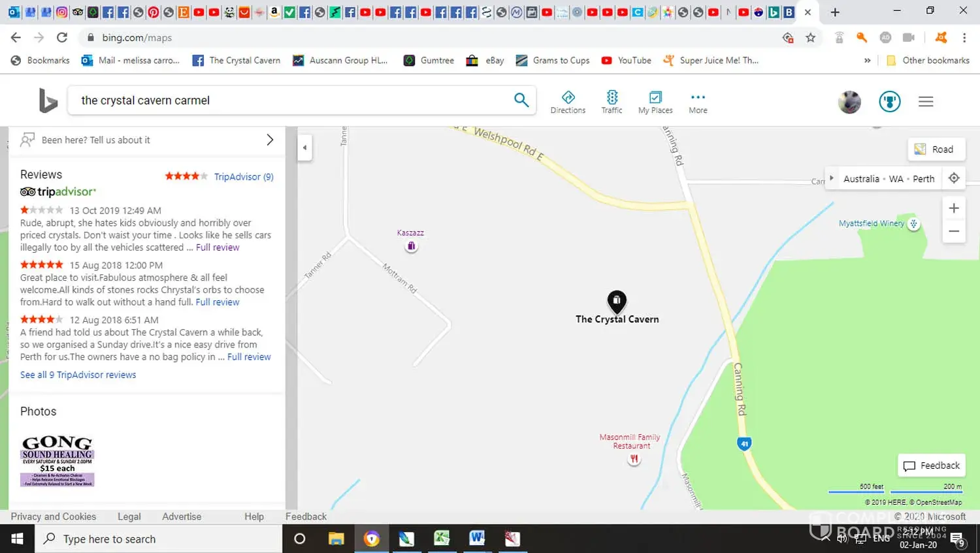Open File Explorer from the taskbar
Viewport: 980px width, 553px height.
coord(336,539)
